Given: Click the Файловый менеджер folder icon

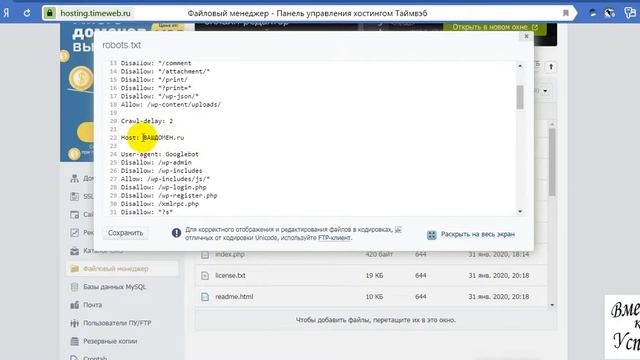Looking at the screenshot, I should (75, 269).
